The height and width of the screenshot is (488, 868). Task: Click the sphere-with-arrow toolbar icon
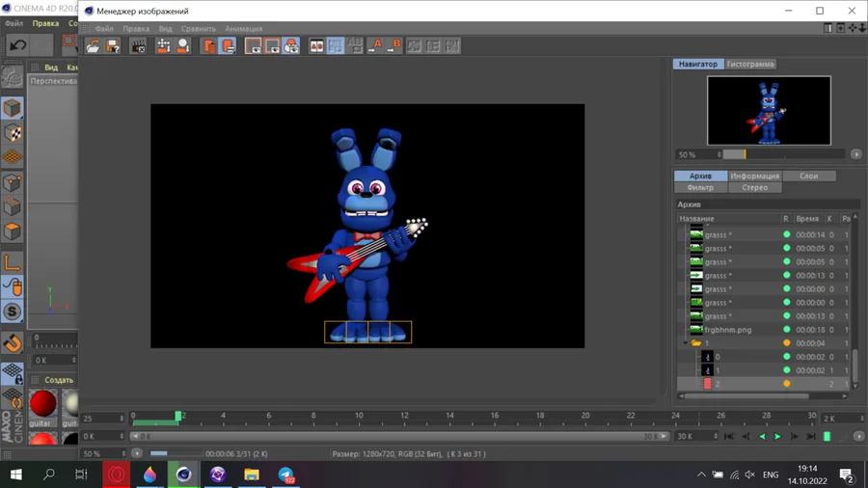183,46
